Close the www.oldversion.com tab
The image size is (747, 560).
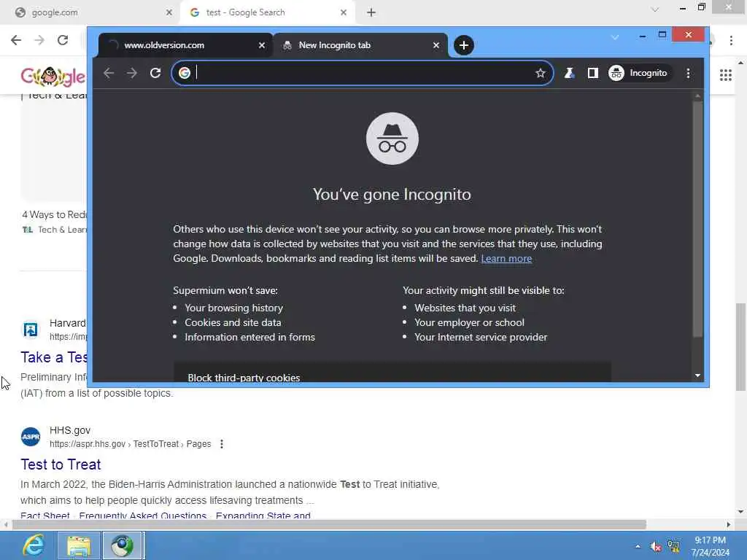click(262, 45)
